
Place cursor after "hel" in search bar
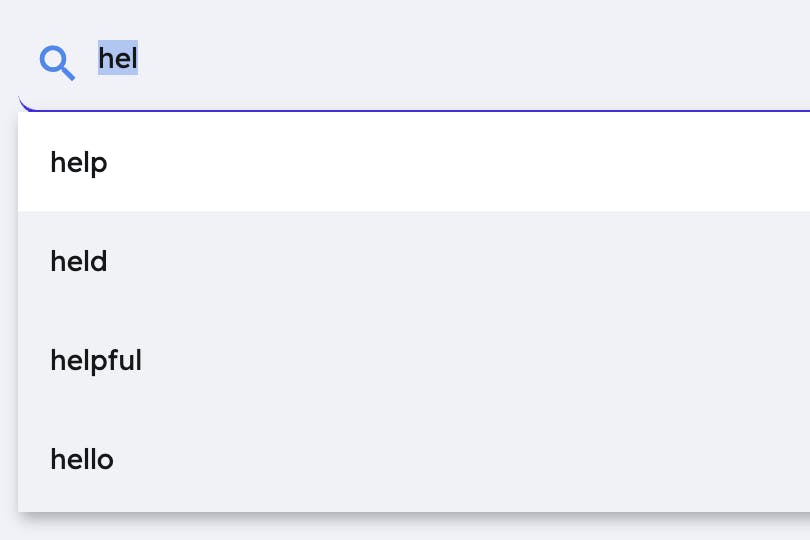point(138,58)
